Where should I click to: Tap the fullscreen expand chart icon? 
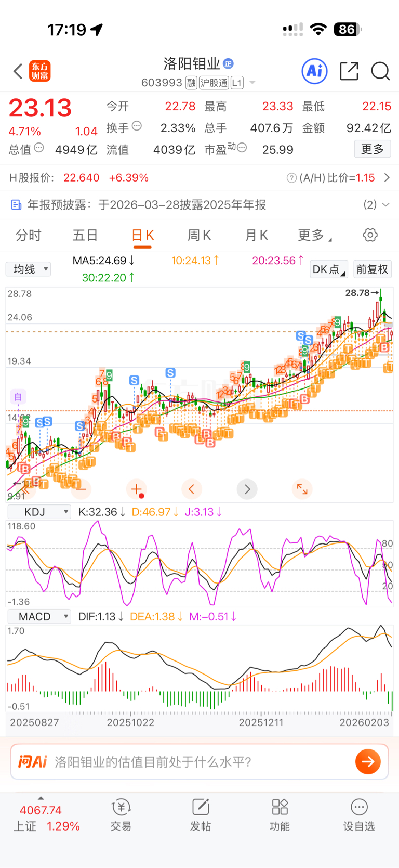point(302,489)
